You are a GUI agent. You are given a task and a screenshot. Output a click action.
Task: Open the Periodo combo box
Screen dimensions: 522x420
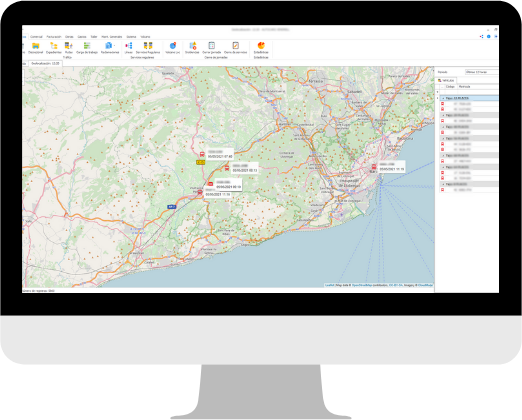coord(481,72)
